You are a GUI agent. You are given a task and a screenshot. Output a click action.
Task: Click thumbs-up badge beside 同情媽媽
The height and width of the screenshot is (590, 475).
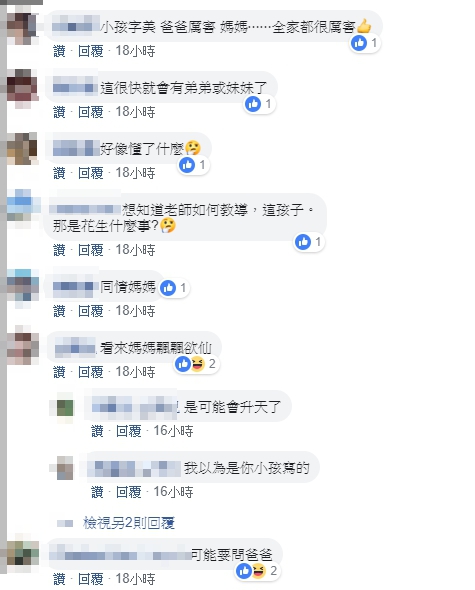pyautogui.click(x=168, y=288)
